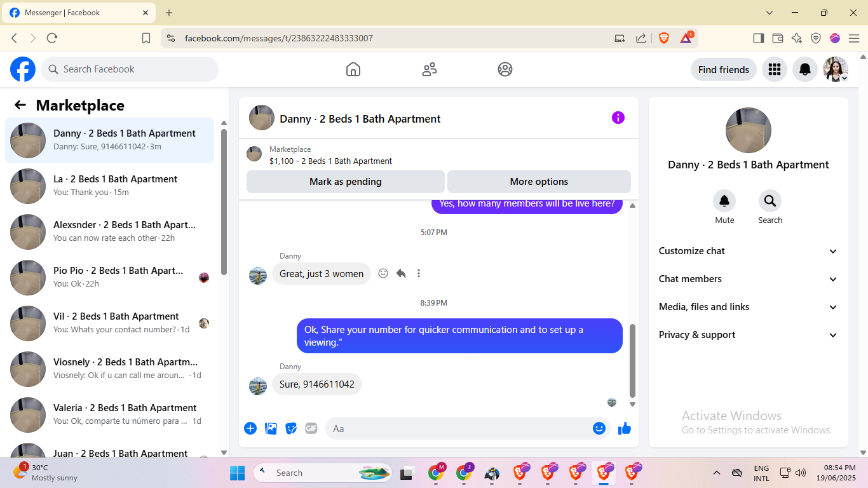Toggle the browser sidebar panel

click(x=758, y=38)
